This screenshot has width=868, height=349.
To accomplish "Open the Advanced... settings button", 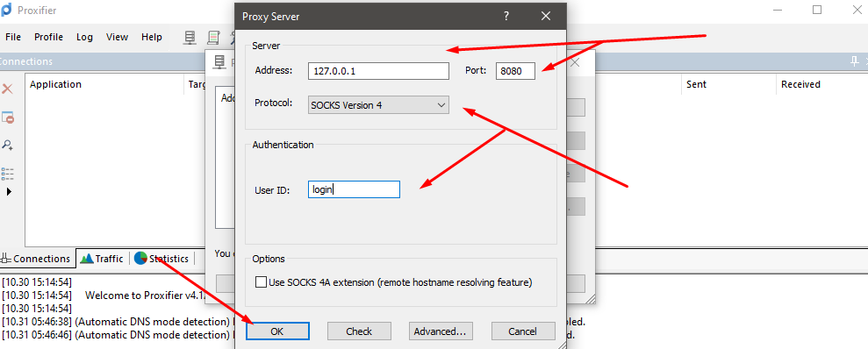I will click(441, 331).
